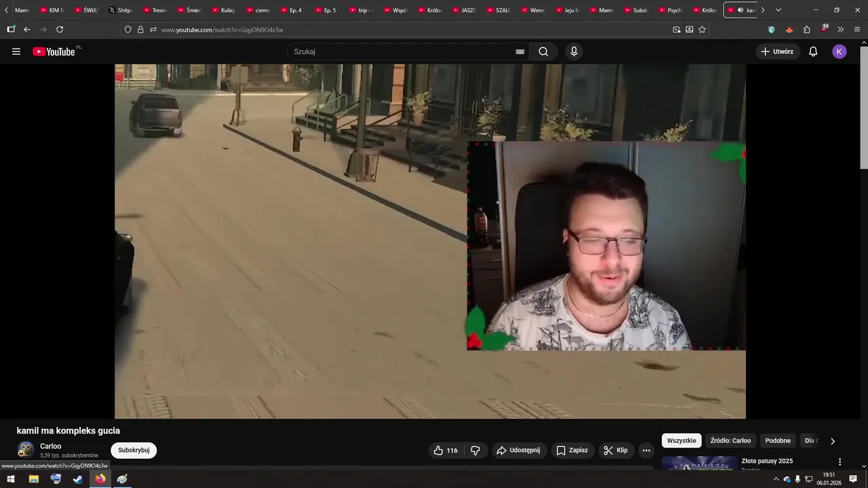Image resolution: width=868 pixels, height=488 pixels.
Task: Click the video title kamil ma kompleks gucia
Action: (x=68, y=430)
